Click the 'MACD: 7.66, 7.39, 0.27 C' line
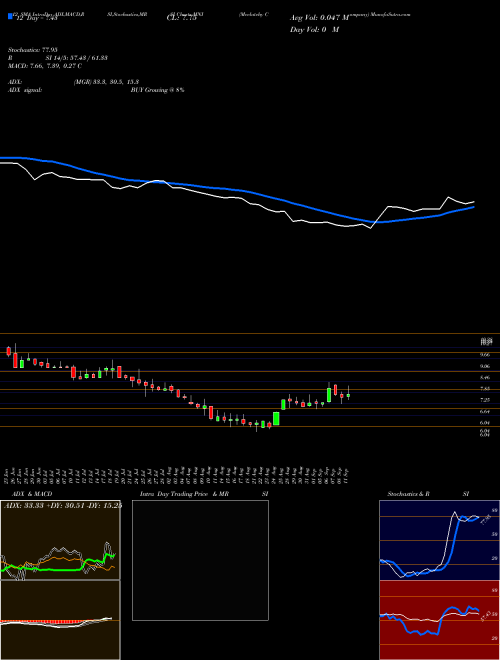 pyautogui.click(x=45, y=66)
